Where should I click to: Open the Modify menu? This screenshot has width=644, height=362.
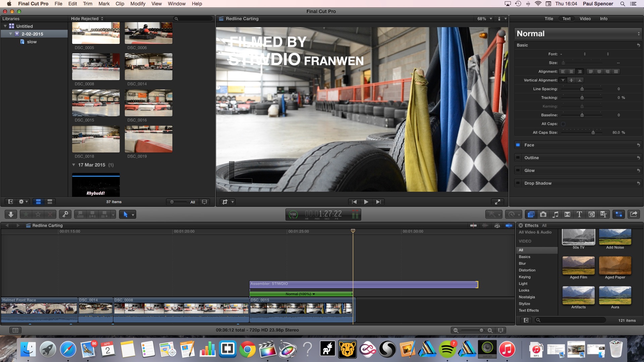click(x=138, y=4)
